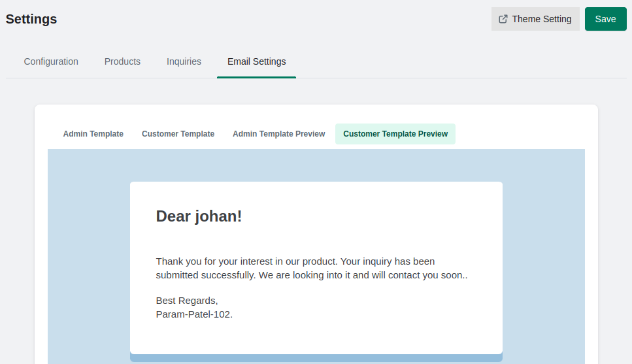The width and height of the screenshot is (632, 364).
Task: Select the Email Settings tab
Action: [256, 61]
